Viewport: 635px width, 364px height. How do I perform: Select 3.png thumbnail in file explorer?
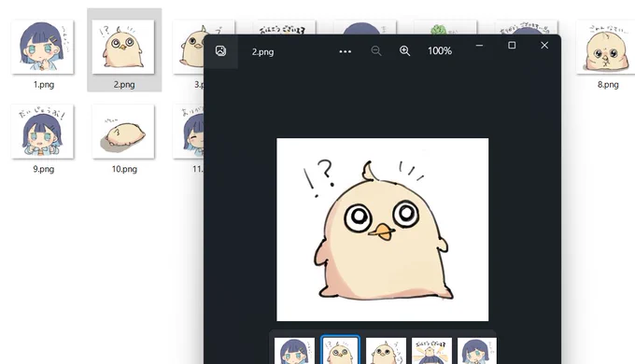(189, 47)
